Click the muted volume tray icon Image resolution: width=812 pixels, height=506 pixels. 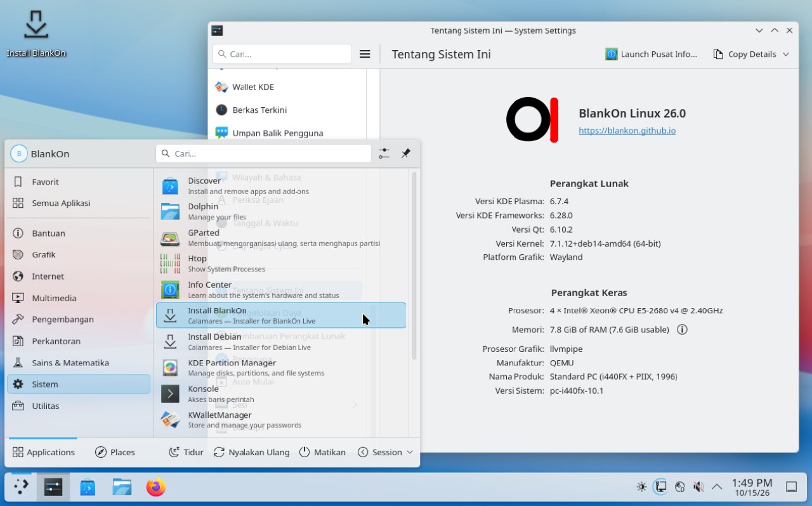(698, 487)
